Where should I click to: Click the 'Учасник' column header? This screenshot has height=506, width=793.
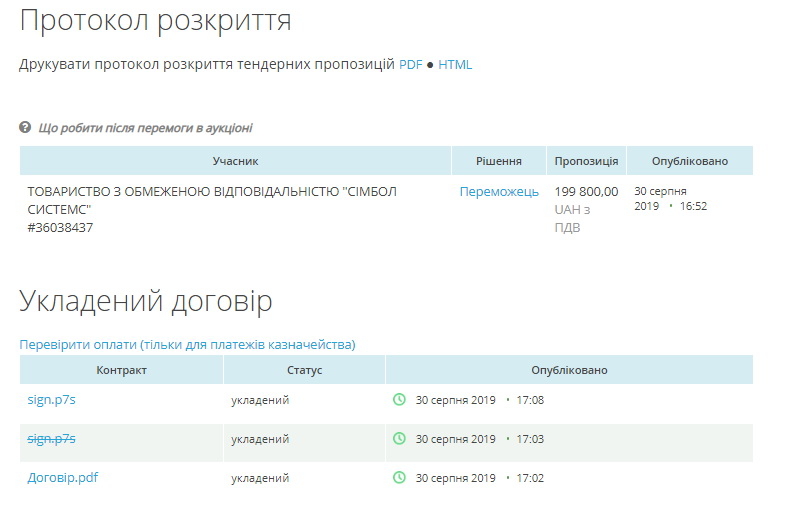[235, 161]
